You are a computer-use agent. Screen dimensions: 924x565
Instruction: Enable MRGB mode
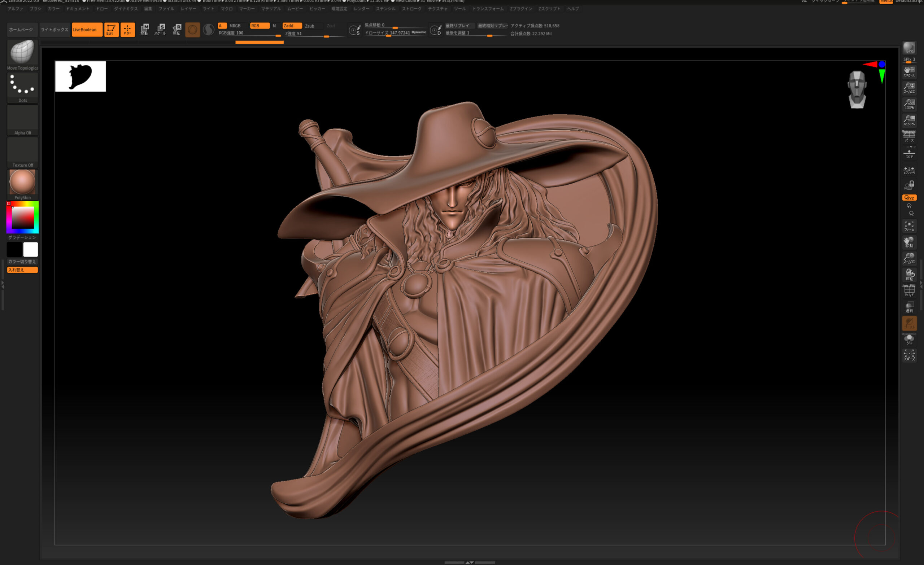pos(235,26)
